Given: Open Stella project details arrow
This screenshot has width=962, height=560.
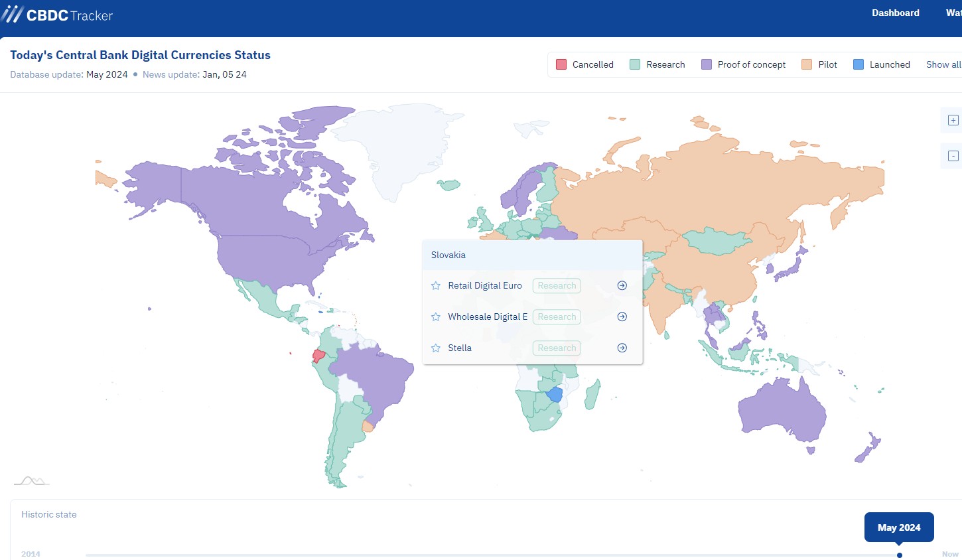Looking at the screenshot, I should [x=622, y=348].
